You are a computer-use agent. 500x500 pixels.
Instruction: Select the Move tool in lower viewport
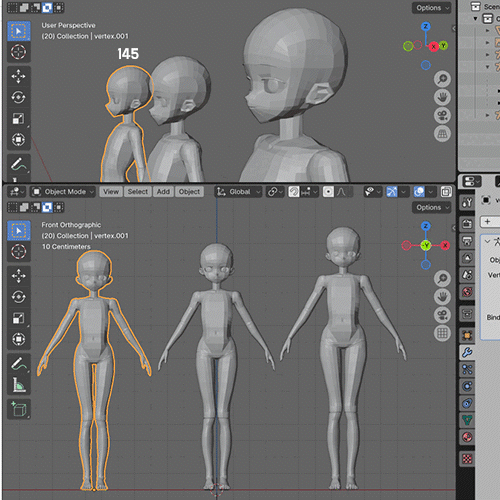(18, 276)
